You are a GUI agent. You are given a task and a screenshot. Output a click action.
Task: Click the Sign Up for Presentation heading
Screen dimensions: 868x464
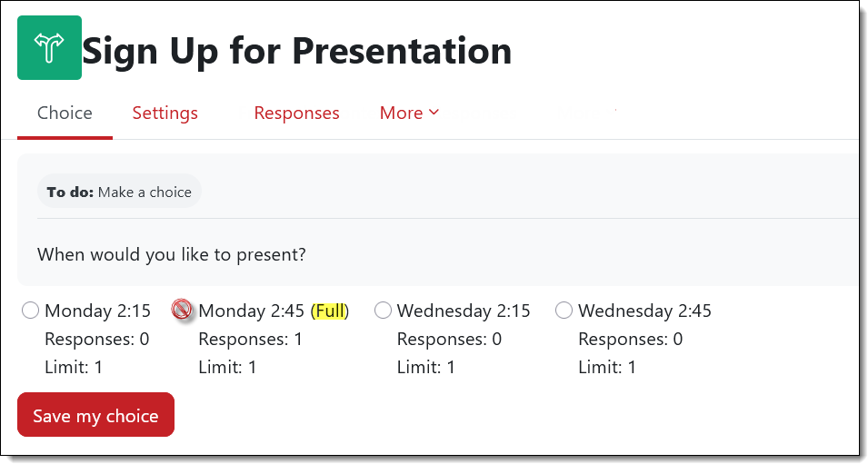click(x=296, y=50)
